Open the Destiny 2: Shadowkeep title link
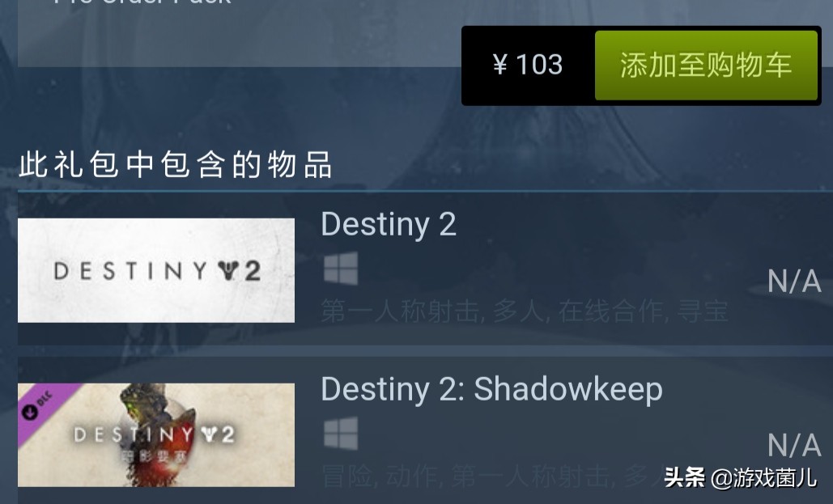The image size is (833, 504). click(492, 389)
